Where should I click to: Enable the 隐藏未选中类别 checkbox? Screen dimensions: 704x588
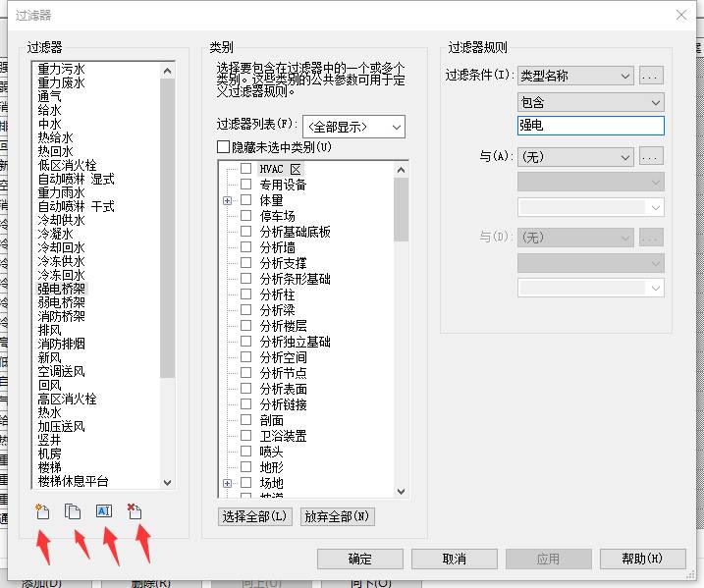223,146
